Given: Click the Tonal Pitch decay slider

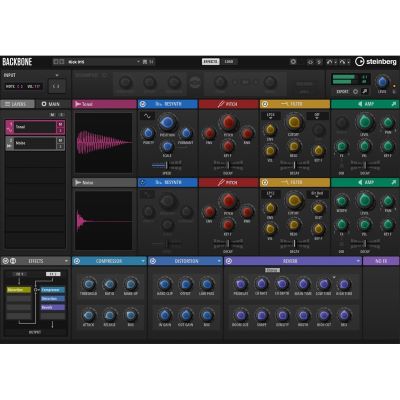Looking at the screenshot, I should tap(228, 165).
